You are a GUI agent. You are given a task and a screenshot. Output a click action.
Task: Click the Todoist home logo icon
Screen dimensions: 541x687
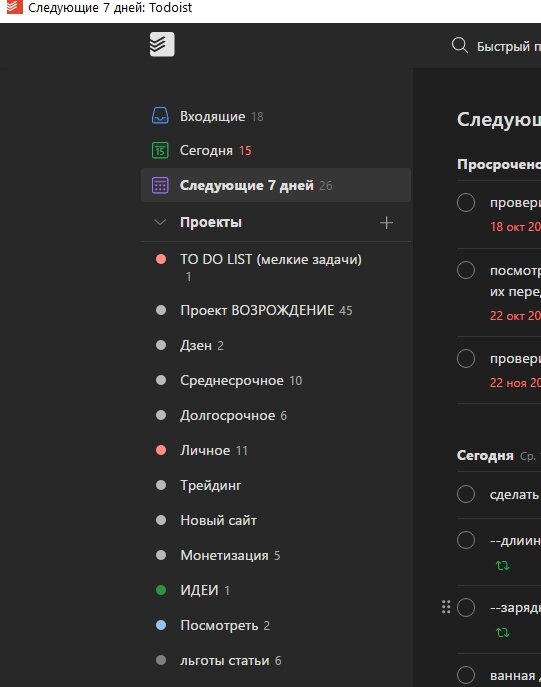(162, 44)
